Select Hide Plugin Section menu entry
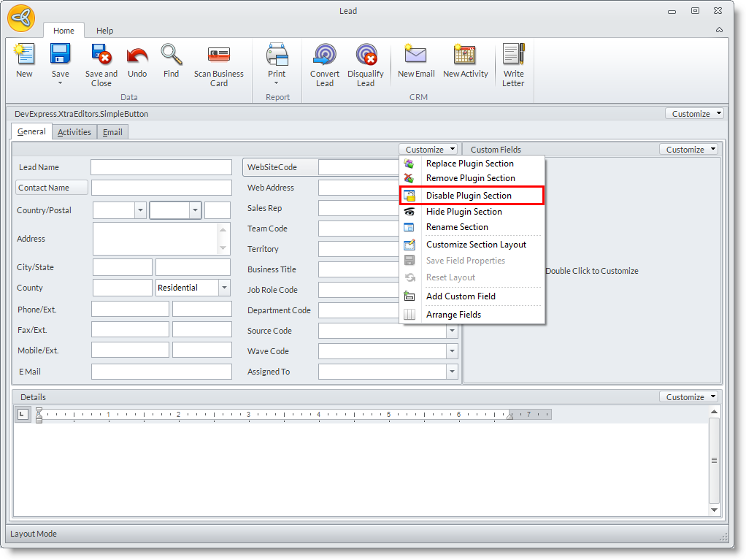 [464, 212]
